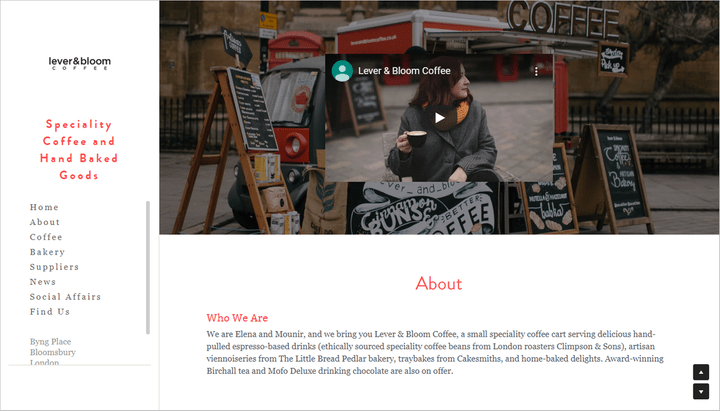720x411 pixels.
Task: Click the scroll down arrow button
Action: click(701, 392)
